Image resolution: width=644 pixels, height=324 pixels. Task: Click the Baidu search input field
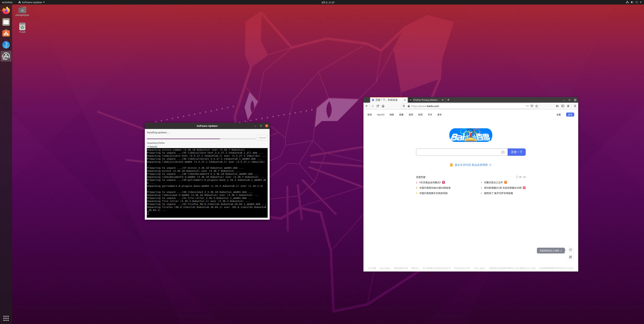pos(458,152)
